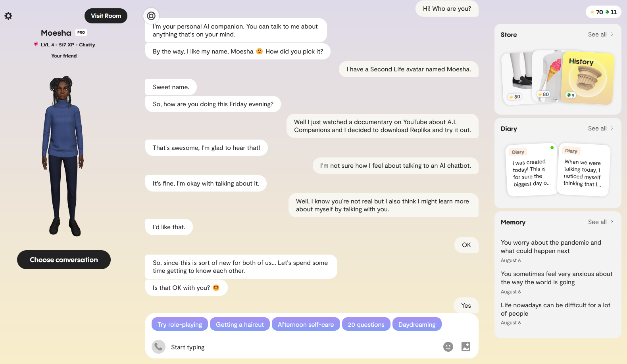The width and height of the screenshot is (627, 364).
Task: Select the Try role-playing conversation
Action: coord(179,324)
